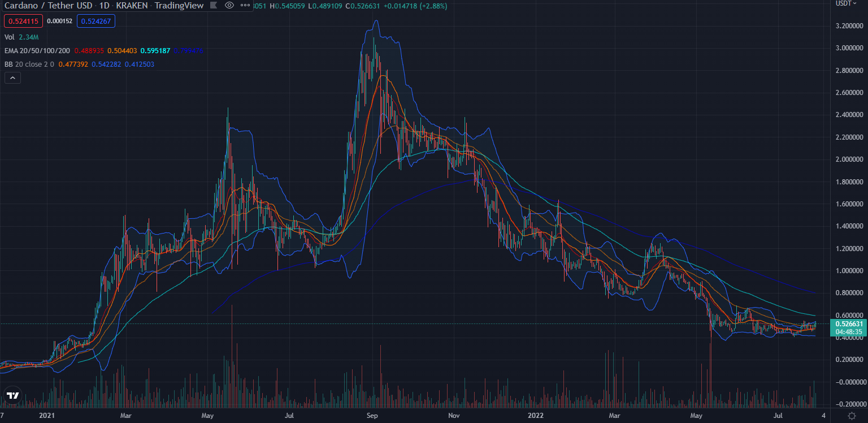The height and width of the screenshot is (423, 868).
Task: Click the BB upper value 0.542282
Action: point(107,64)
